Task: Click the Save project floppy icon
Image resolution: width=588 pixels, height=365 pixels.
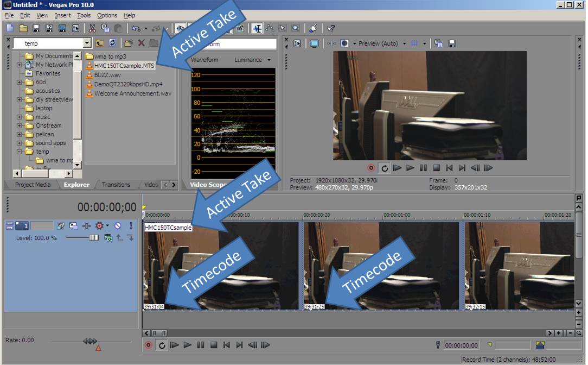Action: coord(36,28)
